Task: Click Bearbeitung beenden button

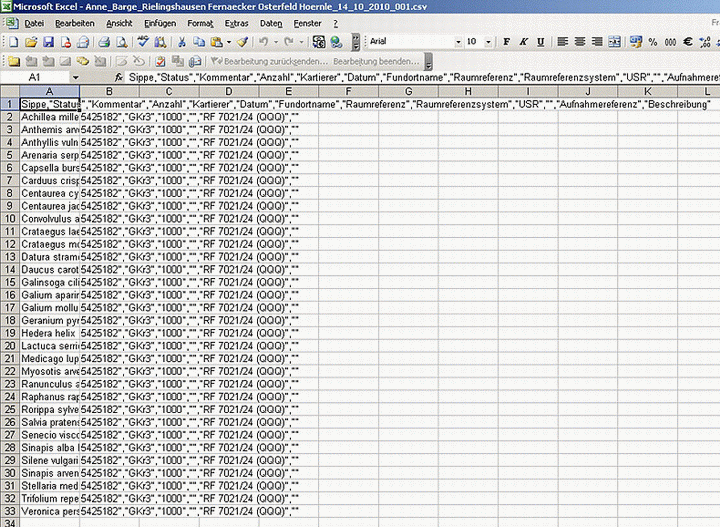Action: pyautogui.click(x=376, y=61)
